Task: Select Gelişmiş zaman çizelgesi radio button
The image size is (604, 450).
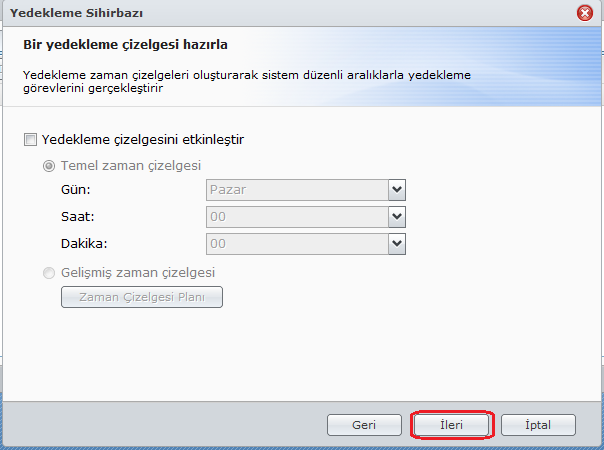Action: point(49,271)
